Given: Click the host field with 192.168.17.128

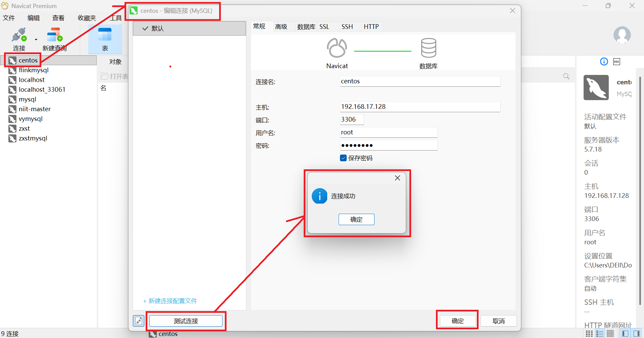Looking at the screenshot, I should tap(420, 107).
